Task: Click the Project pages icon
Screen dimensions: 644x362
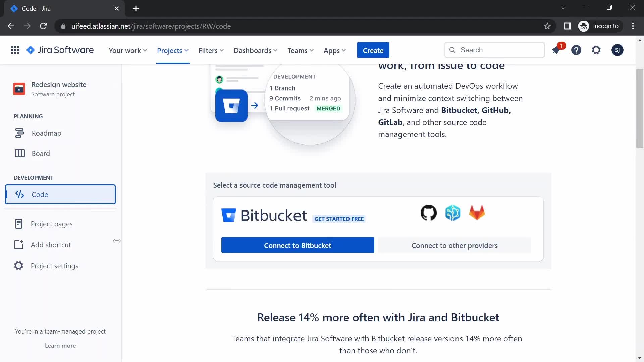Action: pyautogui.click(x=18, y=223)
